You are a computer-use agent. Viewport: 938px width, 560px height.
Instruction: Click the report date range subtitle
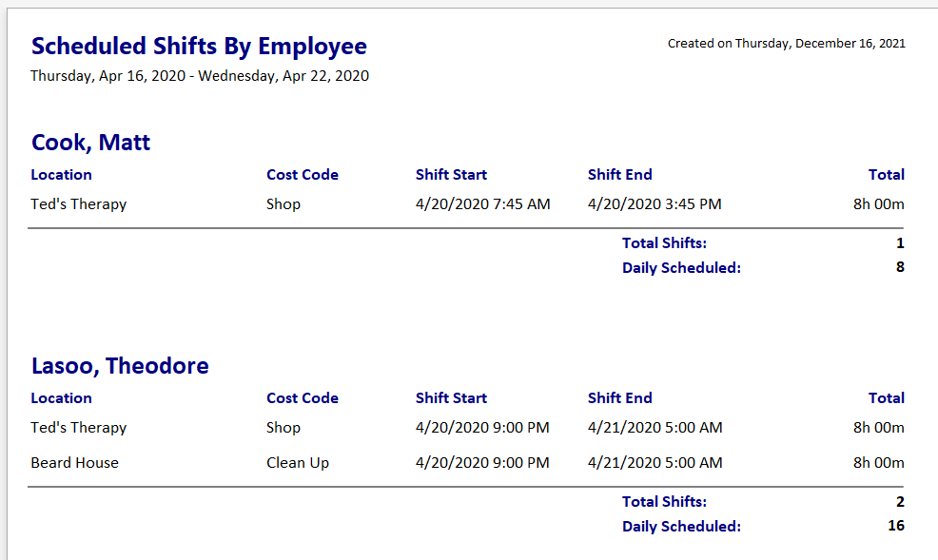[200, 76]
